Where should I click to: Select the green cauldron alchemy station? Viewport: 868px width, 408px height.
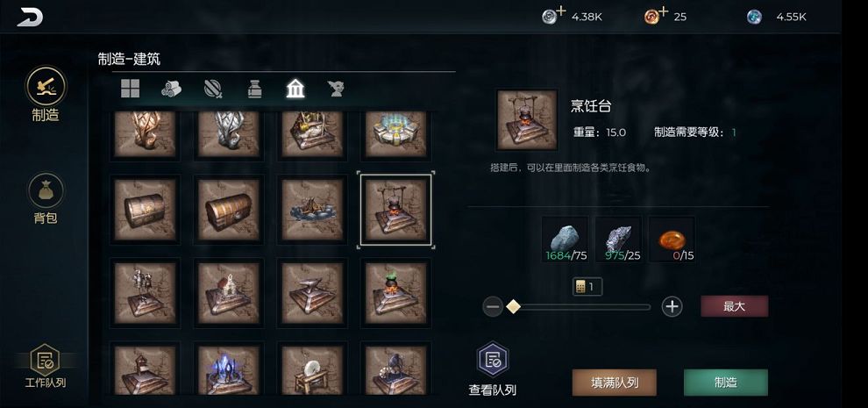(x=395, y=293)
